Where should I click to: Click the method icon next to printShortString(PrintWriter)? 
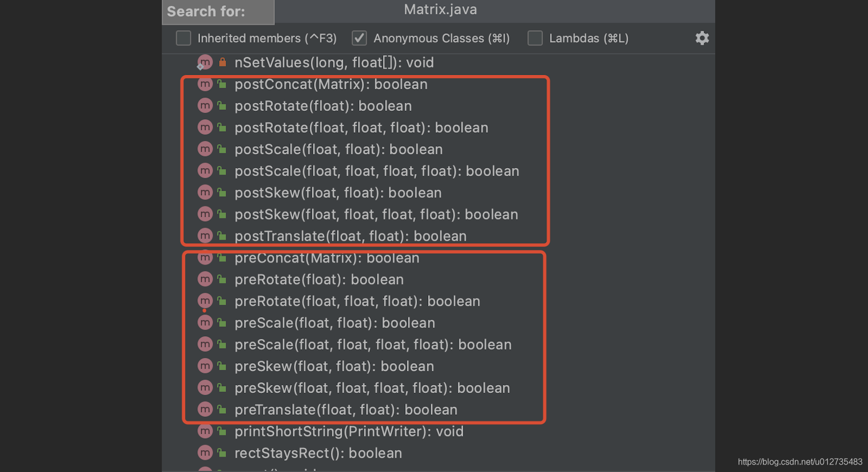pyautogui.click(x=205, y=431)
